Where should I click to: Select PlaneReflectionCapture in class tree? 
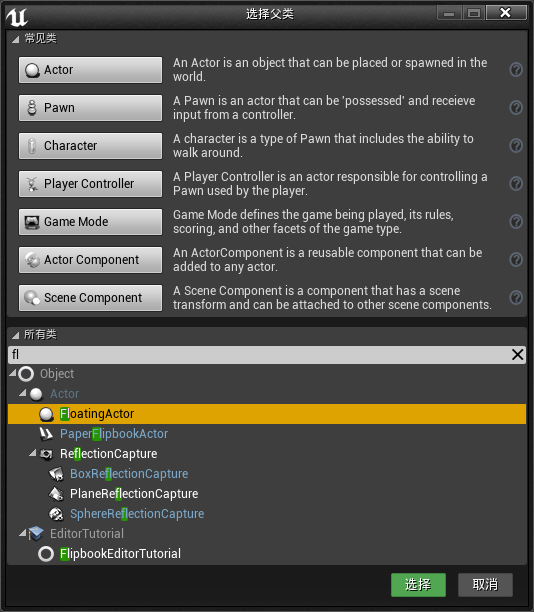pyautogui.click(x=267, y=494)
